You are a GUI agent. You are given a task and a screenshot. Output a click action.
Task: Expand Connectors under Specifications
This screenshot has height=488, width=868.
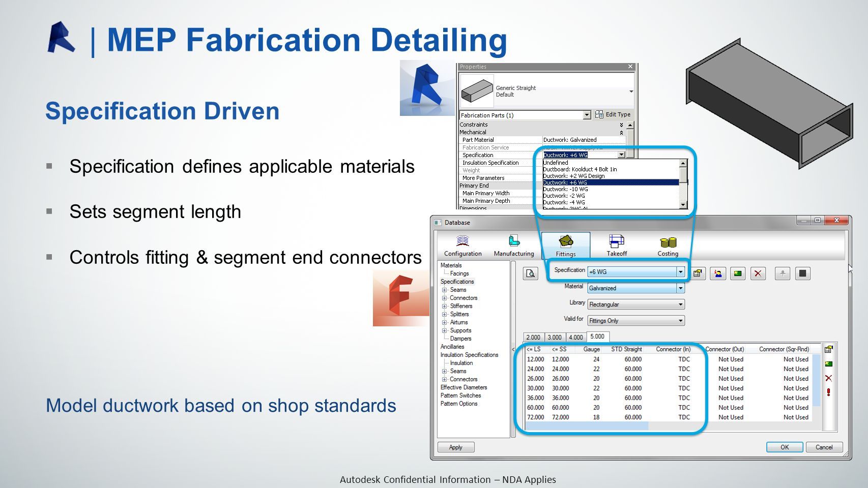[x=444, y=298]
